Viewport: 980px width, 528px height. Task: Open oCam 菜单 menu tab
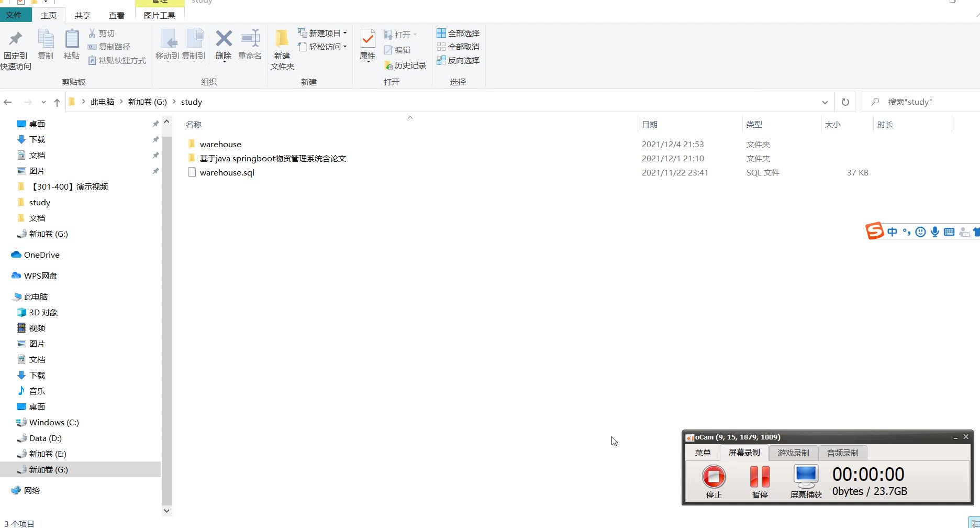[x=703, y=453]
